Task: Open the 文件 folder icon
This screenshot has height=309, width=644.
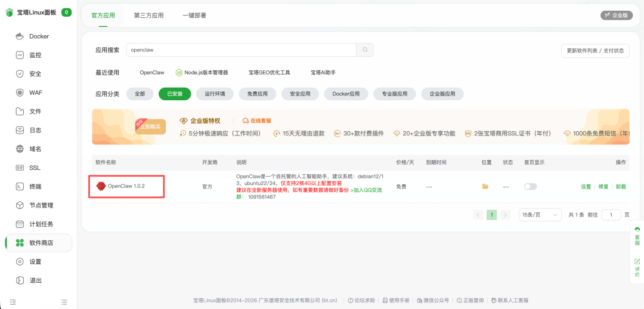Action: [20, 112]
